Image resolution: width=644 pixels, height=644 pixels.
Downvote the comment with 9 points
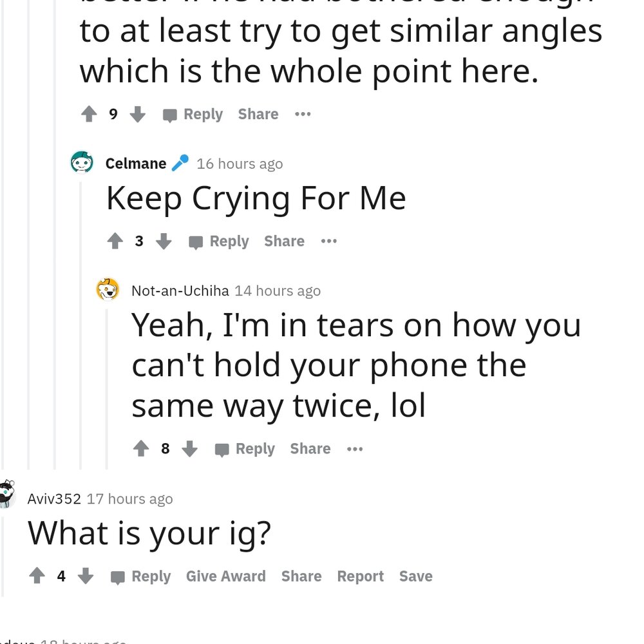(138, 115)
